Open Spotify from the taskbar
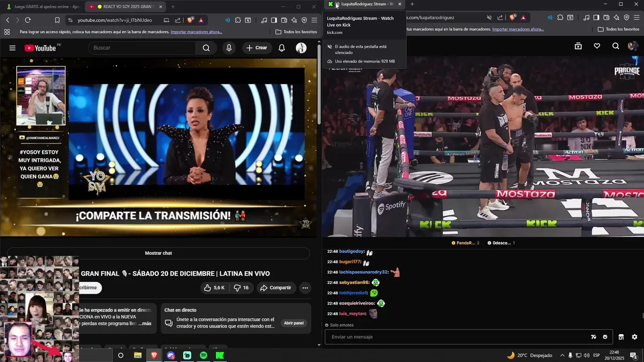Screen dimensions: 644x362 coord(203,355)
